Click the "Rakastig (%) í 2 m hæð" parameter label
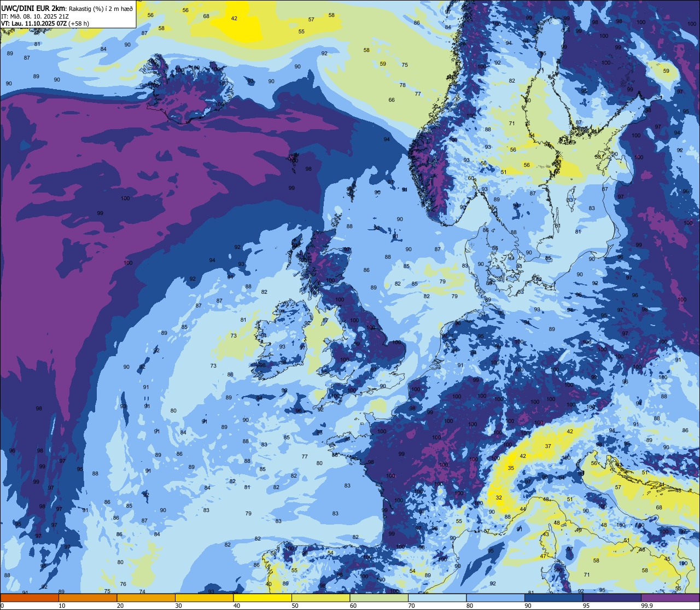Image resolution: width=700 pixels, height=610 pixels. pyautogui.click(x=101, y=9)
